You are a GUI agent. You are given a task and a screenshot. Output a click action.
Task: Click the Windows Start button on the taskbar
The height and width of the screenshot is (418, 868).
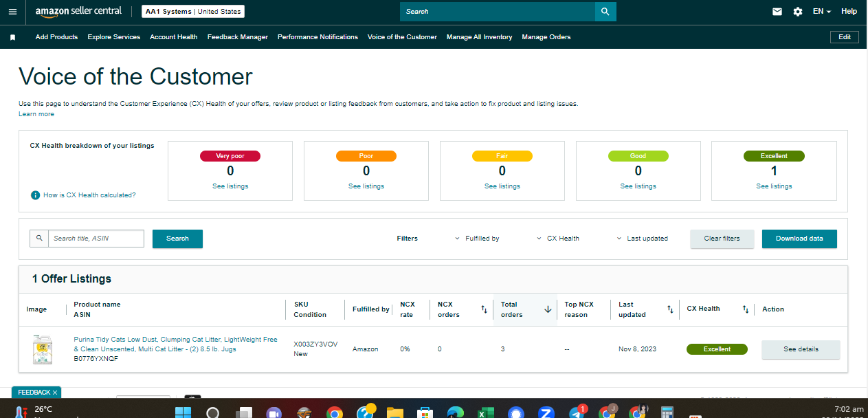click(x=183, y=412)
